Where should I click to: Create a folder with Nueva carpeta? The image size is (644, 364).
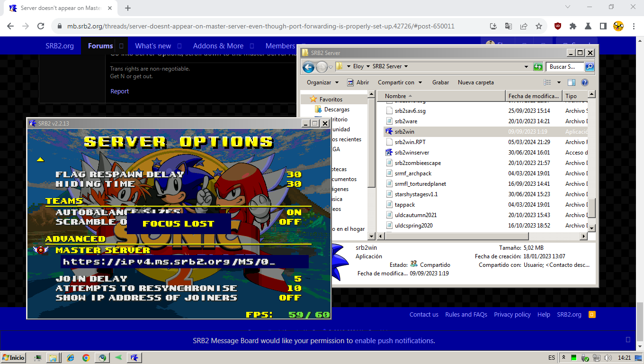click(476, 82)
